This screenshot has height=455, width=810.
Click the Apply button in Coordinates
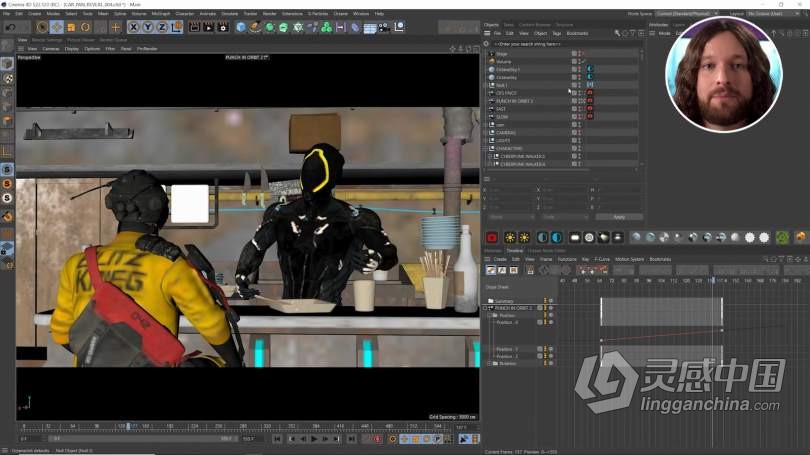click(x=619, y=217)
